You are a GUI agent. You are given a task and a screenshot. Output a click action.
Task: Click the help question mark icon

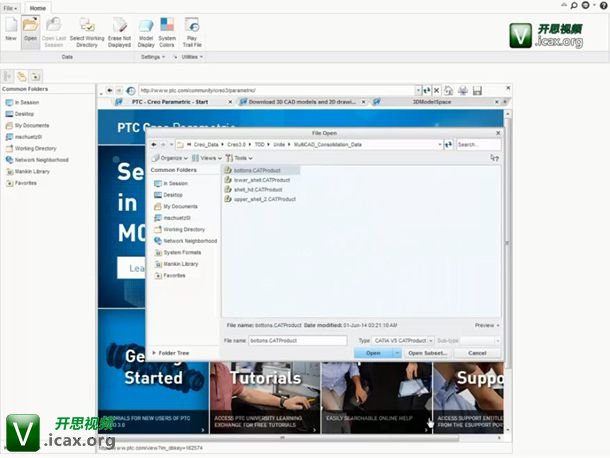pyautogui.click(x=605, y=5)
